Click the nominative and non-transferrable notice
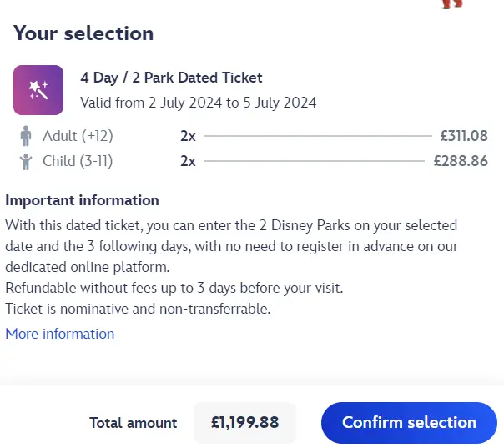This screenshot has width=504, height=448. (138, 309)
